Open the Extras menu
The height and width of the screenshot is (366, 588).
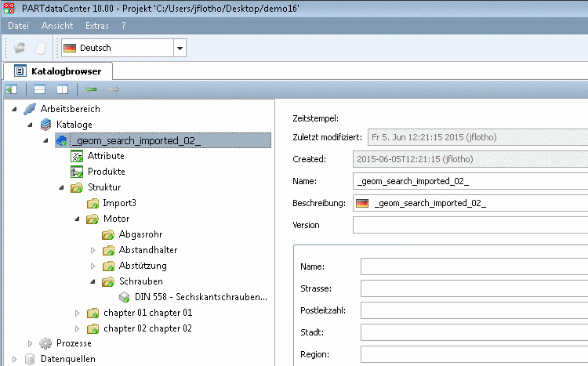[96, 26]
